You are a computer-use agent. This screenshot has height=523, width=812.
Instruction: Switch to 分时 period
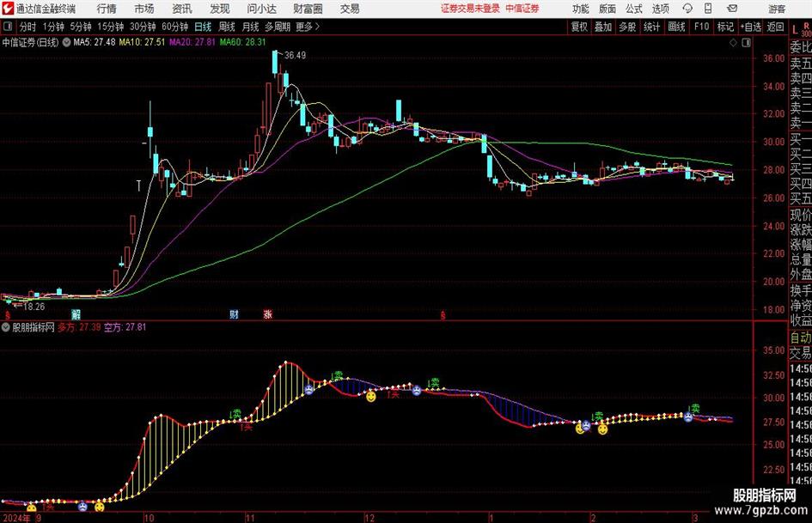[x=27, y=27]
